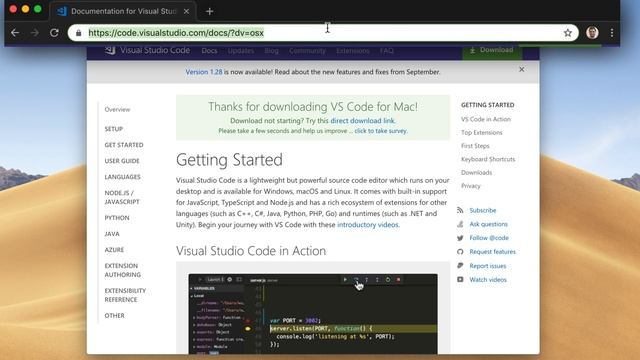Open the Extensions navigation item
640x360 pixels.
point(353,51)
